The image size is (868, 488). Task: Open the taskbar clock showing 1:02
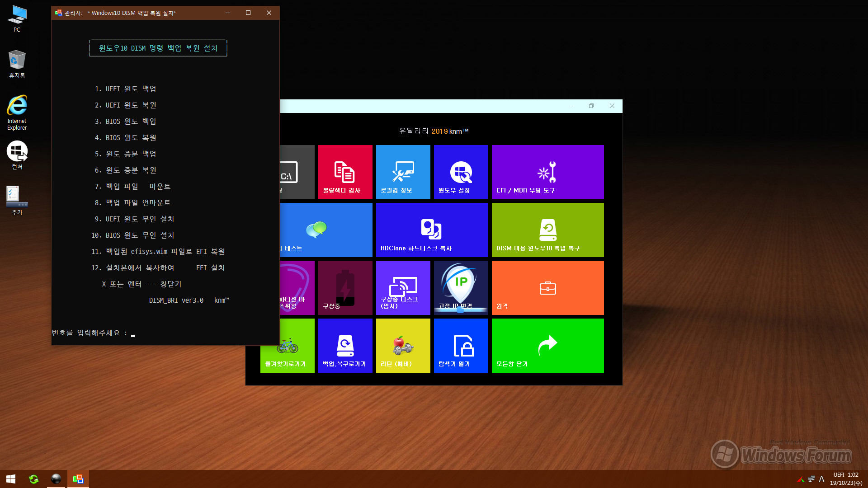tap(846, 479)
